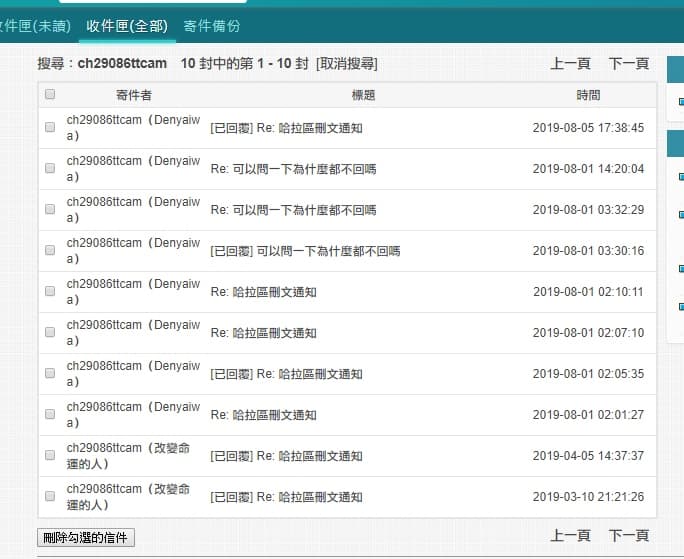The width and height of the screenshot is (684, 559).
Task: Check the mail dated 2019-04-05 14:37:37
Action: 50,455
